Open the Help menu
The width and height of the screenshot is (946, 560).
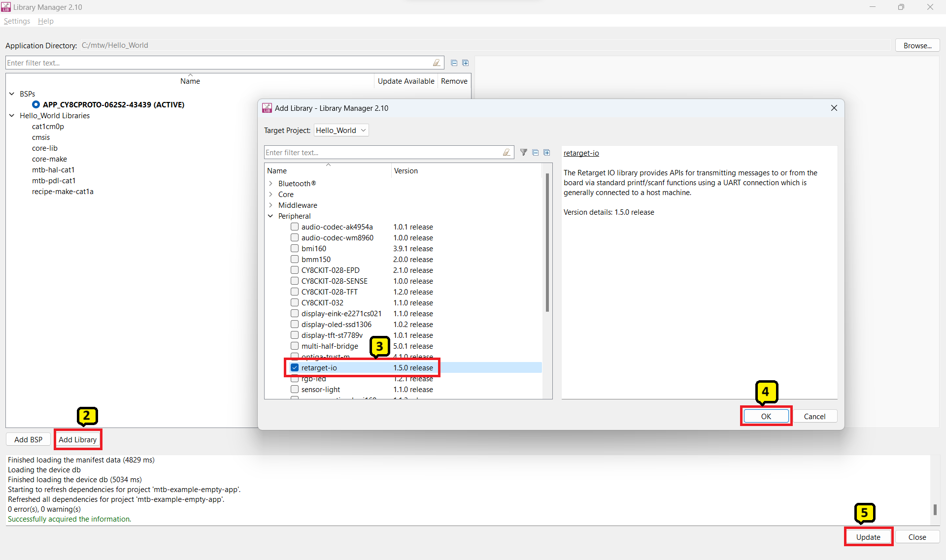click(x=45, y=21)
